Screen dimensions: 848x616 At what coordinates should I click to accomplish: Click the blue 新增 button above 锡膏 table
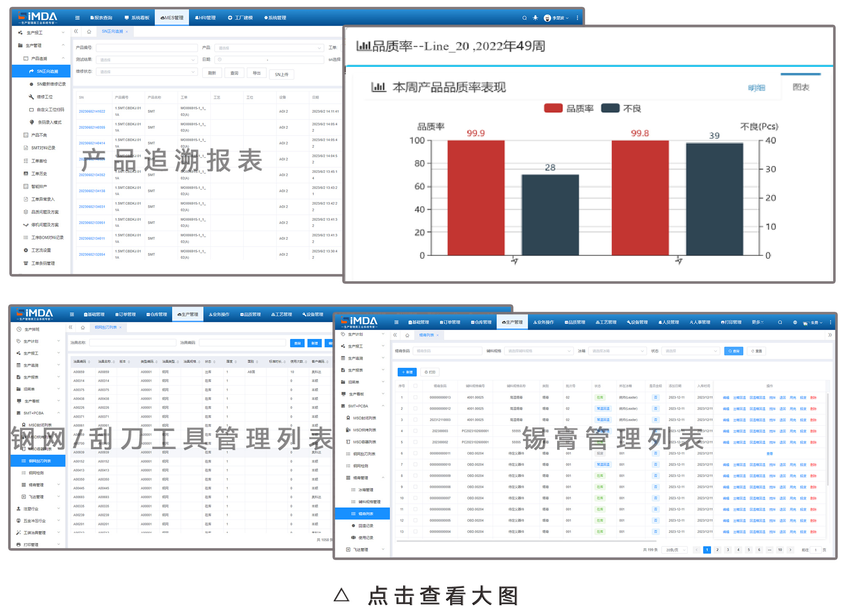click(407, 372)
